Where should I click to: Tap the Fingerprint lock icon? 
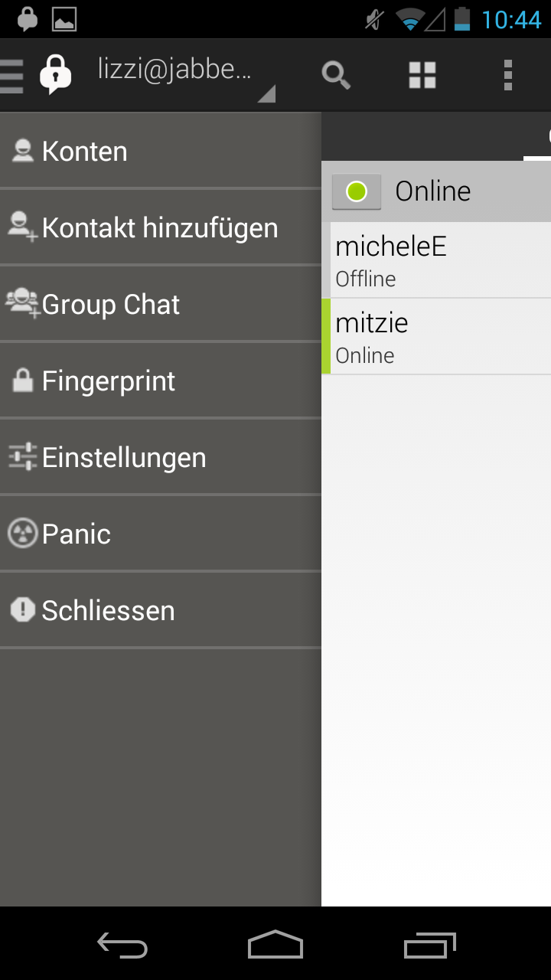(x=23, y=381)
